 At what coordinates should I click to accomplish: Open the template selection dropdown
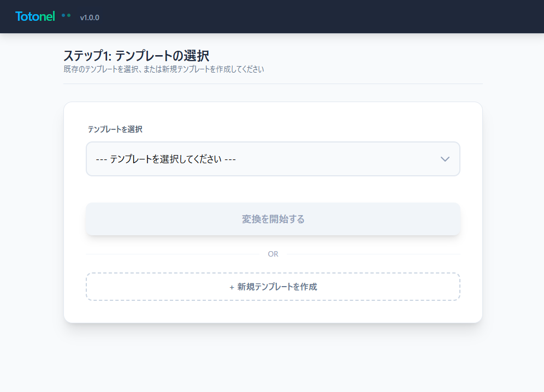pyautogui.click(x=273, y=159)
